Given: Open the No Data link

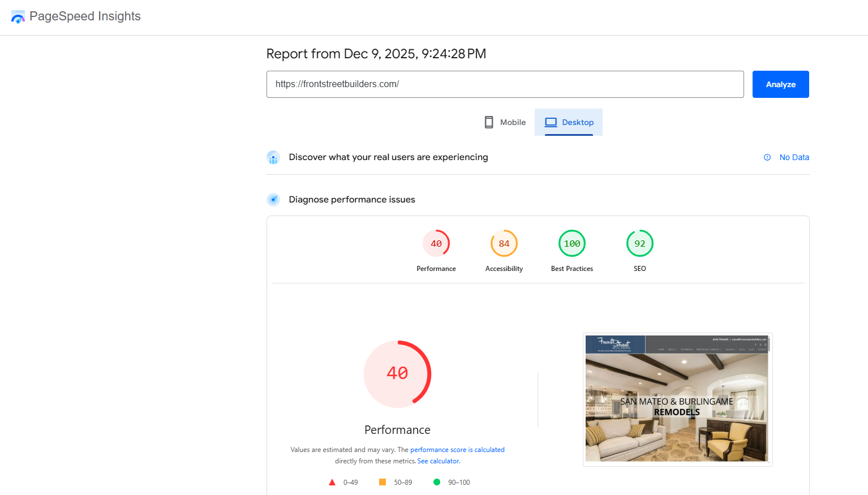Looking at the screenshot, I should [x=794, y=157].
